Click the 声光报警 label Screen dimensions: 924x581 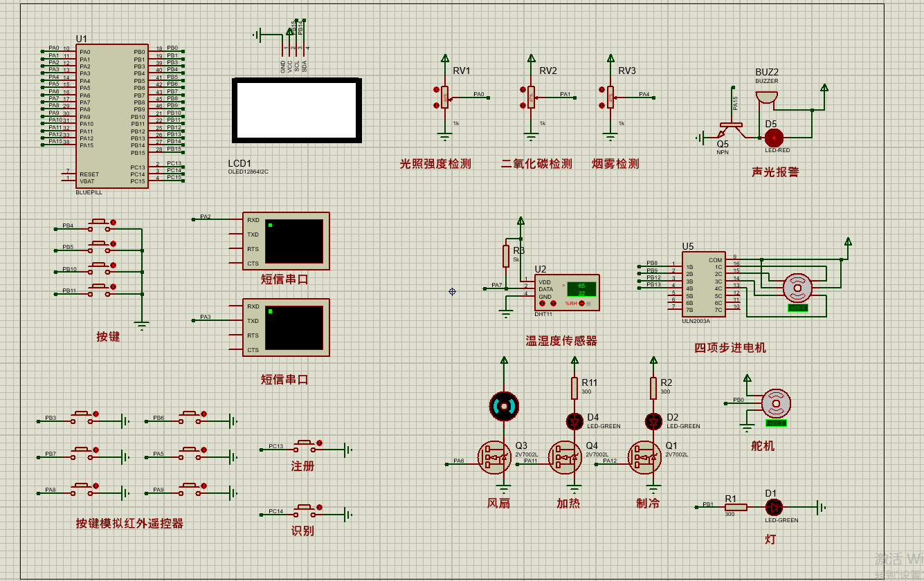coord(775,172)
